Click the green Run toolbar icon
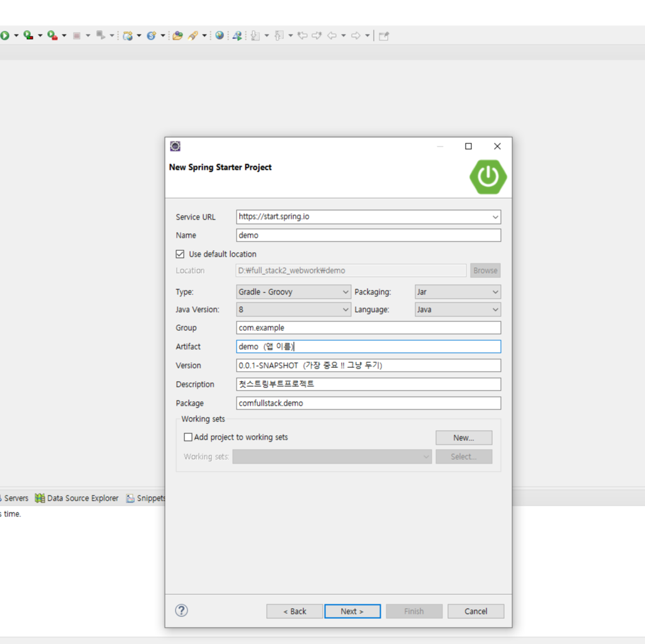The image size is (645, 644). click(x=4, y=36)
